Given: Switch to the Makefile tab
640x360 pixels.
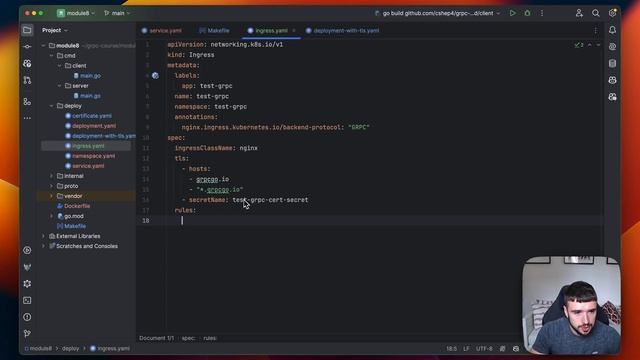Looking at the screenshot, I should [214, 31].
